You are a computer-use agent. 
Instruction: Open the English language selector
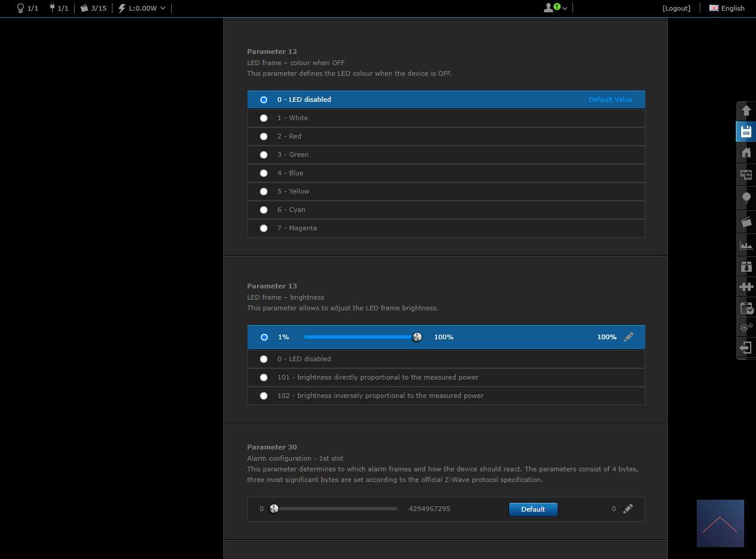point(726,8)
